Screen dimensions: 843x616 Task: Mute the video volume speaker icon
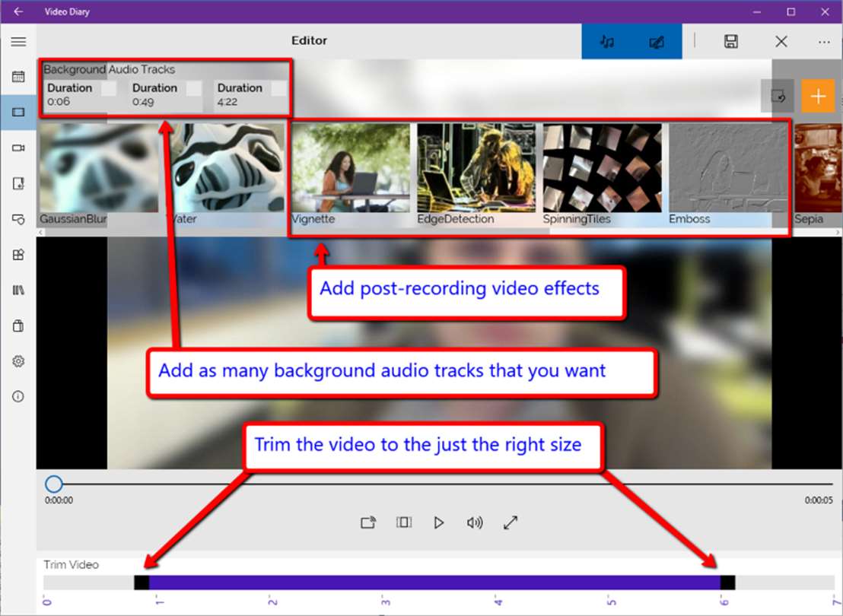(475, 522)
